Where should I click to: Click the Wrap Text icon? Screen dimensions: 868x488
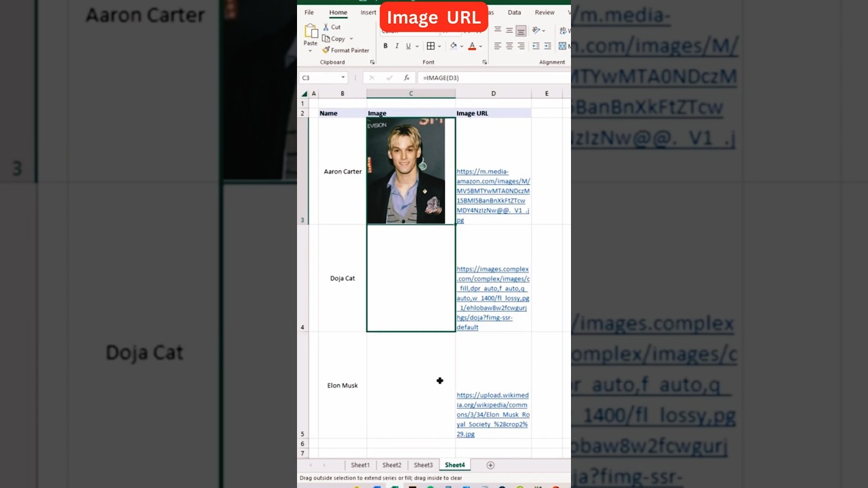click(564, 30)
